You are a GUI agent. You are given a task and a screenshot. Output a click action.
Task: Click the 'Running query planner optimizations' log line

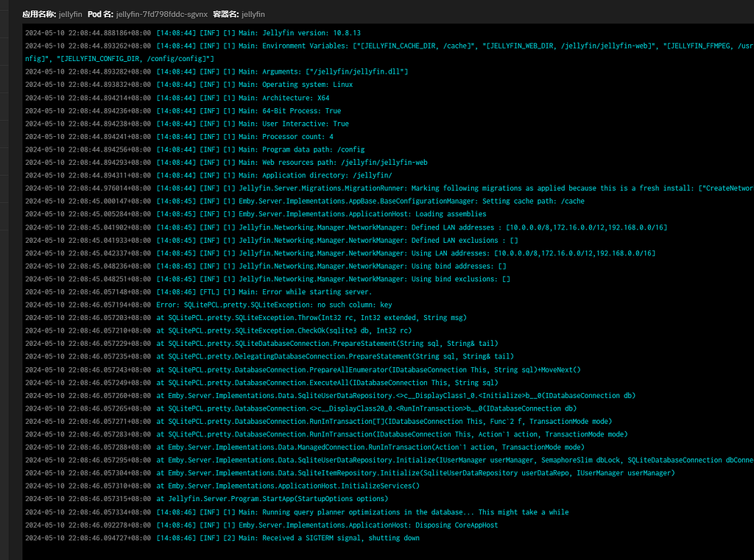point(297,512)
